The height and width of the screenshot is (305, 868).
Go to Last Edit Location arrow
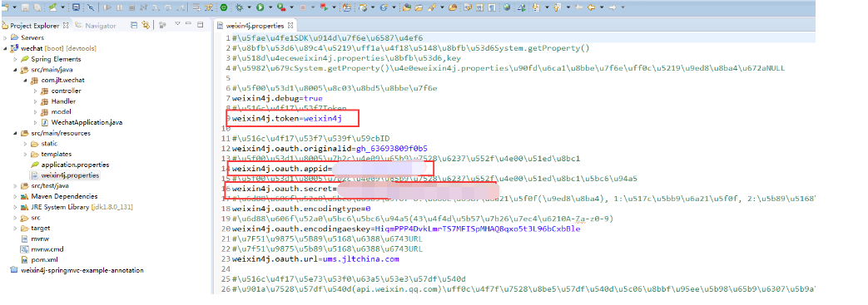579,7
